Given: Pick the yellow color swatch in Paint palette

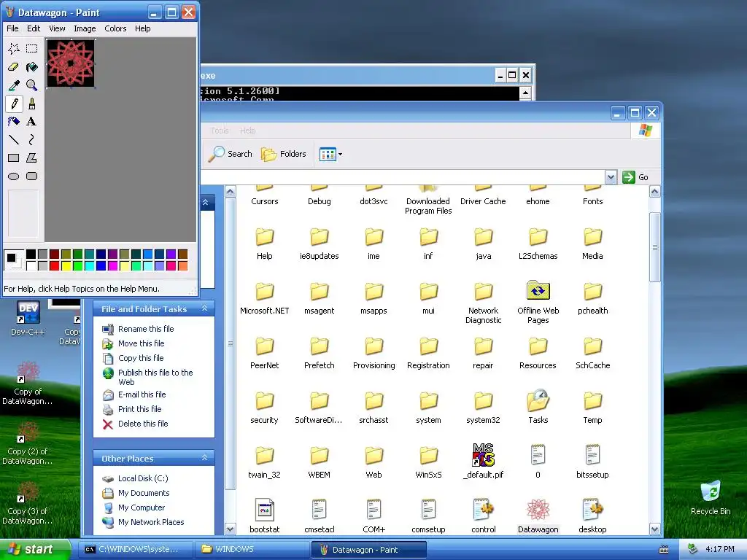Looking at the screenshot, I should coord(66,265).
